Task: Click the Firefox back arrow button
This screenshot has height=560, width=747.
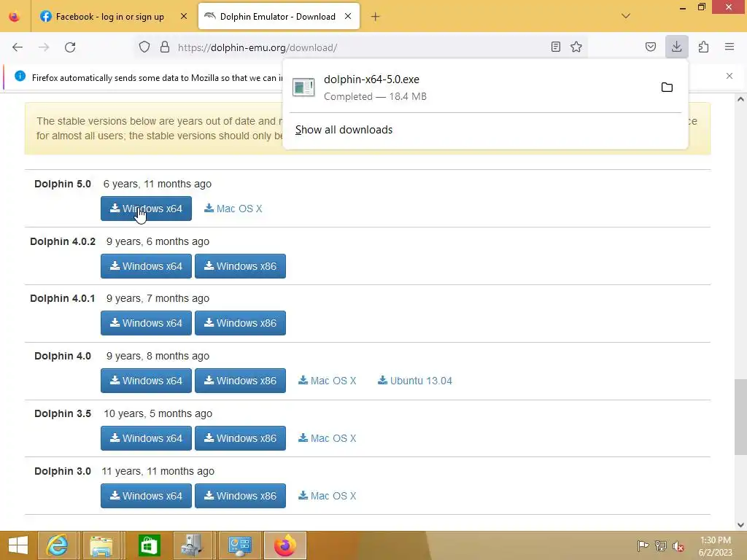Action: click(18, 47)
